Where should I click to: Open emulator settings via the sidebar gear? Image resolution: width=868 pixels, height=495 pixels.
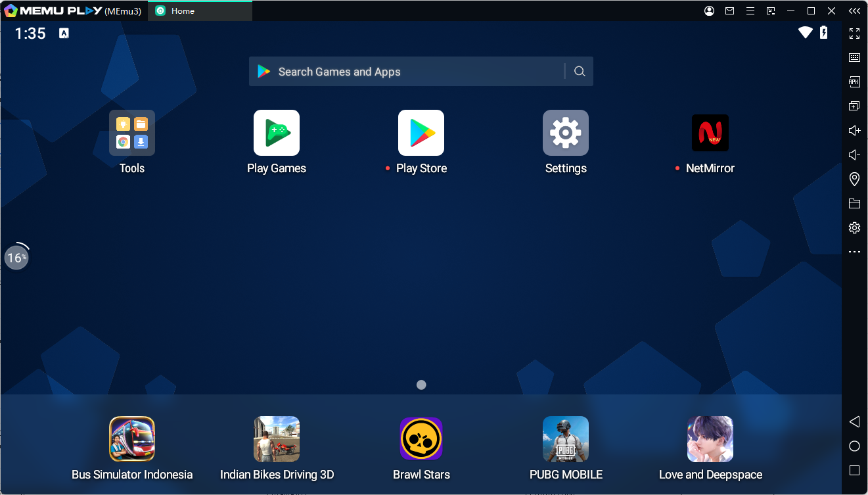854,227
